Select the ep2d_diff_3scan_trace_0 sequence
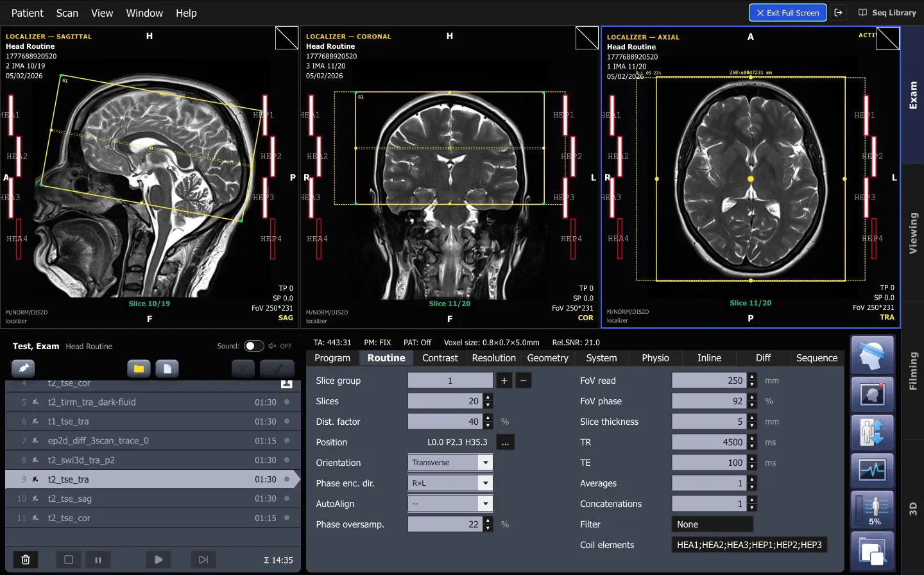 (x=153, y=441)
